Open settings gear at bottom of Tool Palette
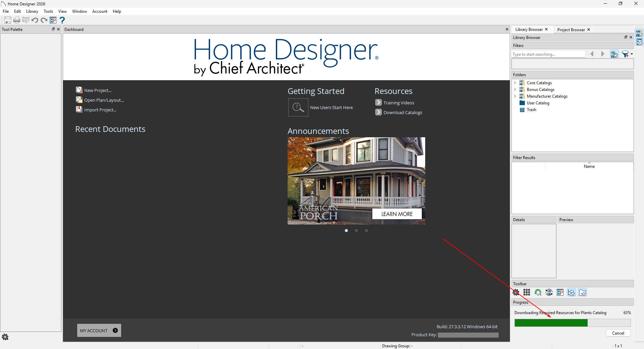 pos(5,337)
